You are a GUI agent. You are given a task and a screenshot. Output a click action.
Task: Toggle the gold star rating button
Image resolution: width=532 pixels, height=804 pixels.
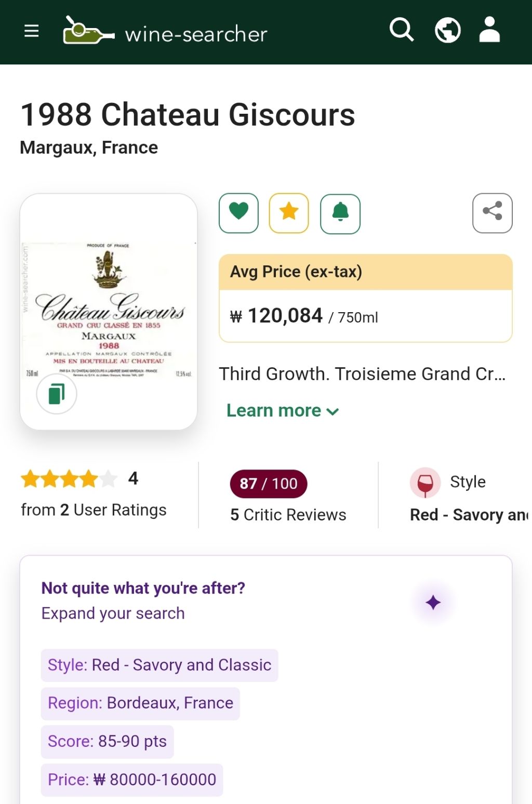click(289, 213)
